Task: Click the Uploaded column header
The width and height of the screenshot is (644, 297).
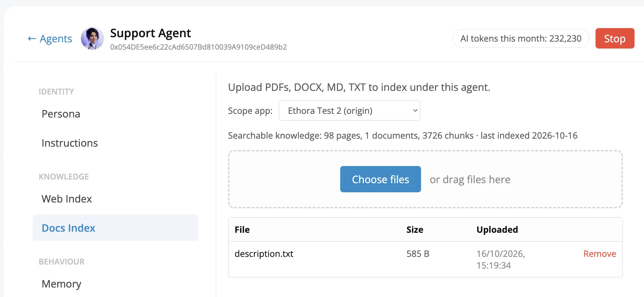Action: pyautogui.click(x=497, y=229)
